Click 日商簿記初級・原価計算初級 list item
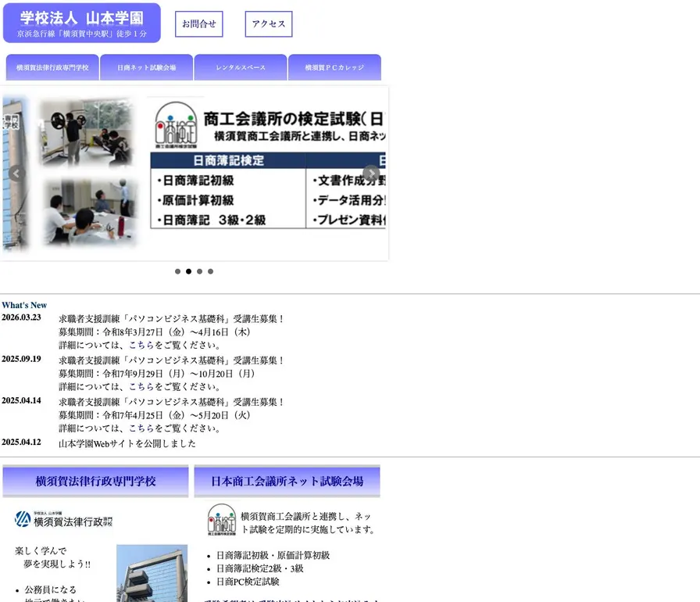Viewport: 700px width, 602px height. click(273, 556)
